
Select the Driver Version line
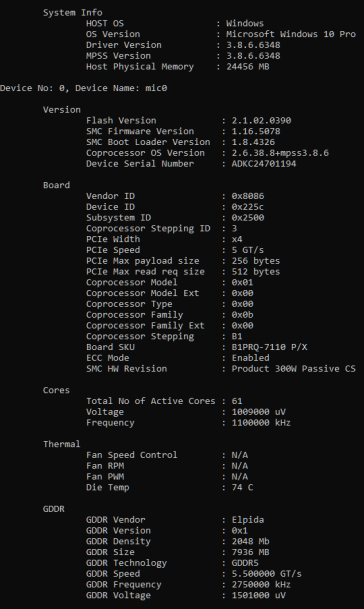click(x=183, y=45)
